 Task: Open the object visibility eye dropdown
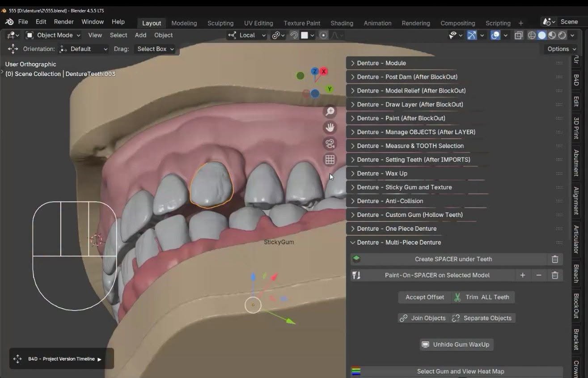point(456,35)
